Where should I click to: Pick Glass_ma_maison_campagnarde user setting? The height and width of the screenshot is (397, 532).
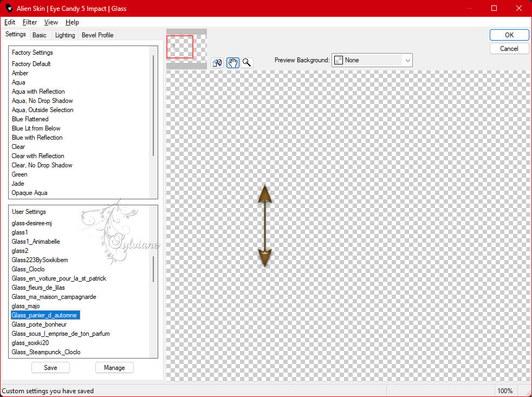click(54, 297)
